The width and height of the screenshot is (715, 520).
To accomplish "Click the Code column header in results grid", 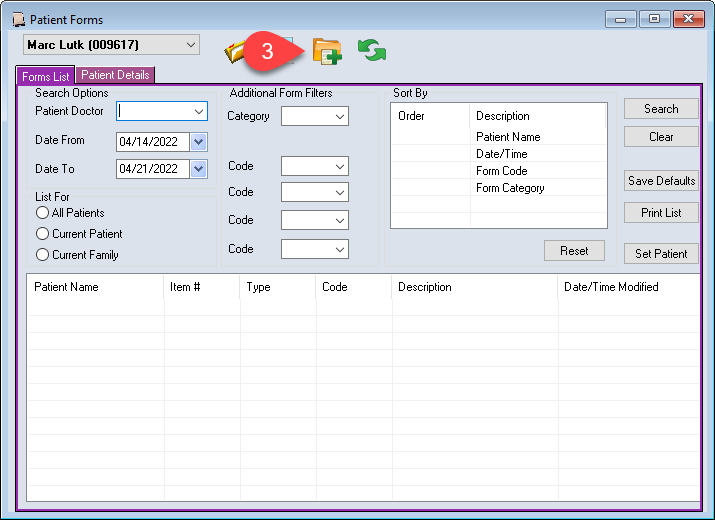I will point(353,287).
